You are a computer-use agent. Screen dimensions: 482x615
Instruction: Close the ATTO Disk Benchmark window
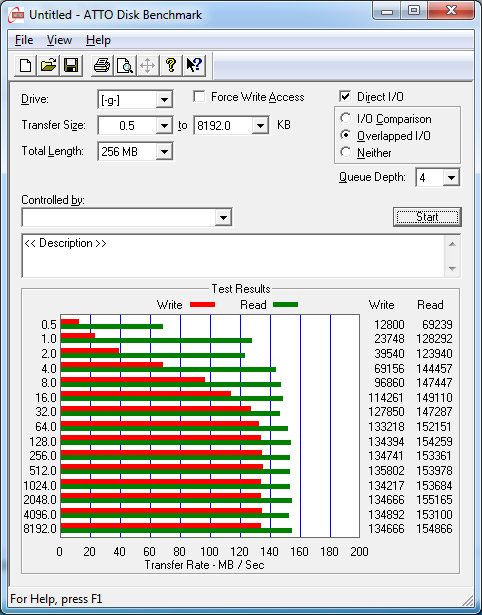451,11
